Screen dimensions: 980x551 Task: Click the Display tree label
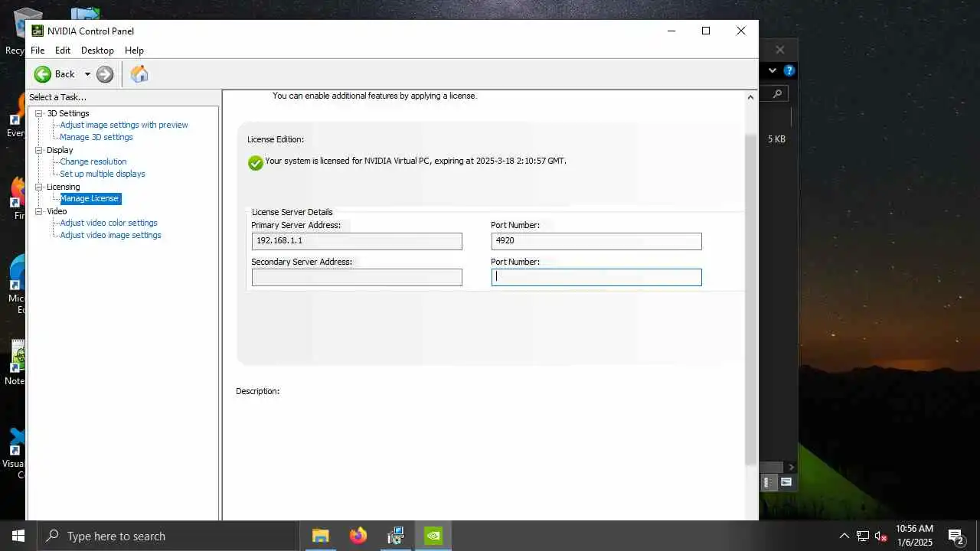point(60,150)
